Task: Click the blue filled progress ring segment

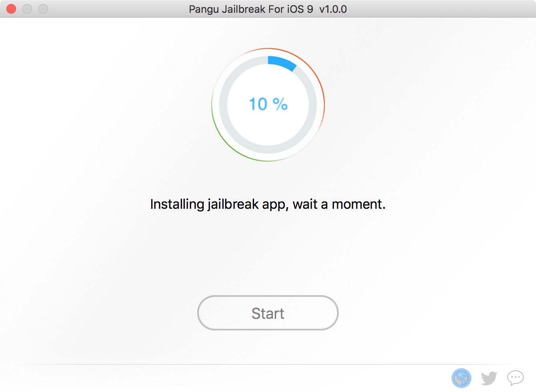Action: point(282,62)
